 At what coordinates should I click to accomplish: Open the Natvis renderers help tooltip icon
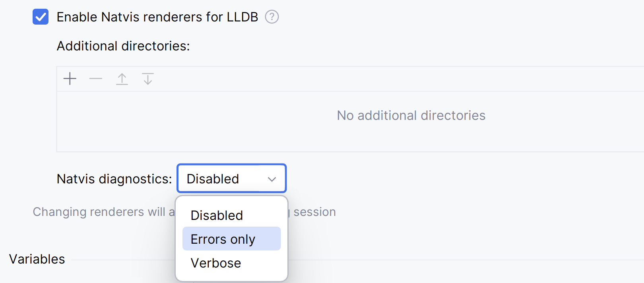(x=272, y=17)
